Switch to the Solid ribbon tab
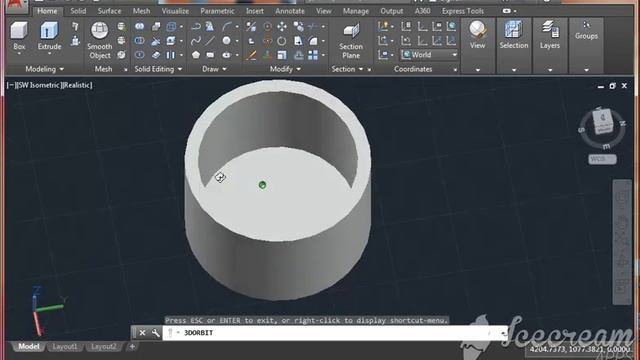The width and height of the screenshot is (640, 360). click(78, 11)
